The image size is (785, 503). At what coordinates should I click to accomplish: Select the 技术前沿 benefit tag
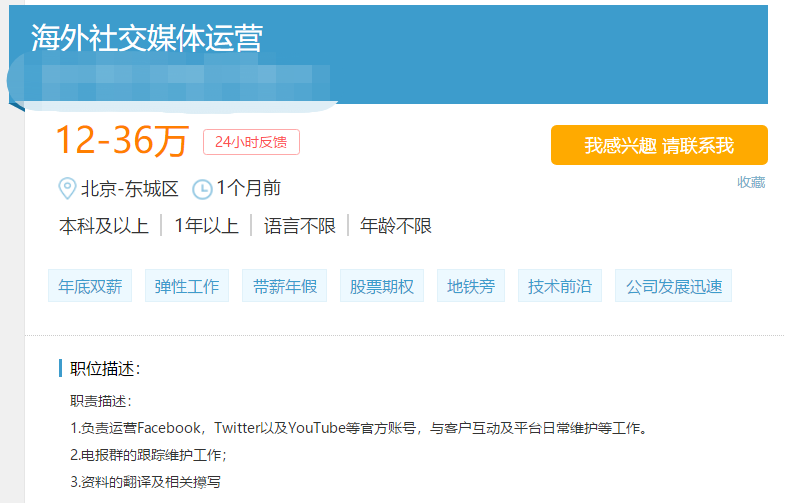[x=560, y=286]
